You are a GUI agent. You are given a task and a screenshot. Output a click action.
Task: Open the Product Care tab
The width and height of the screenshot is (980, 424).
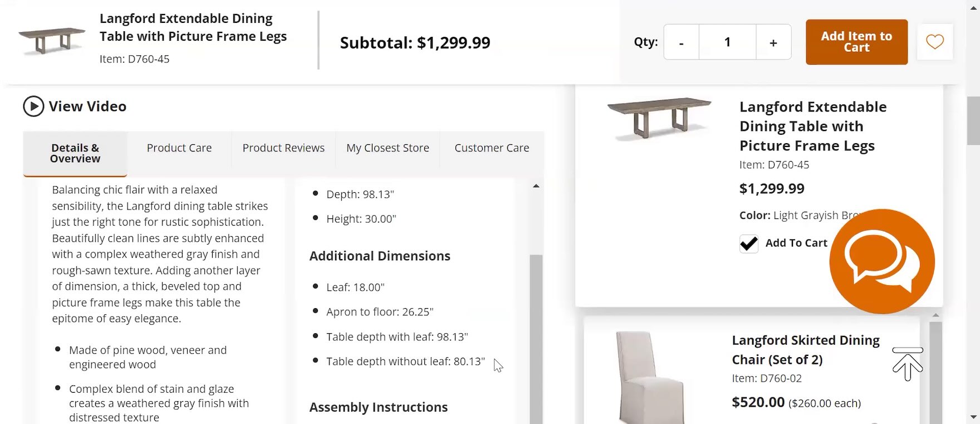[179, 148]
